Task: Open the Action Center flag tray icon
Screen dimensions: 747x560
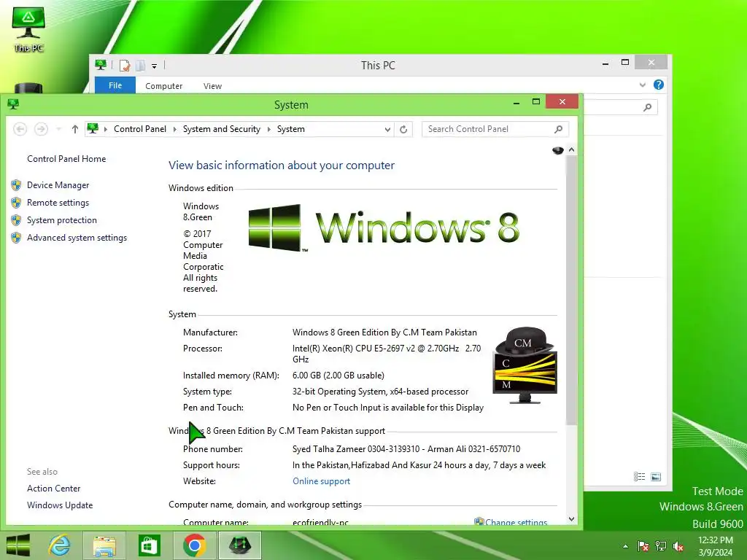Action: 643,546
